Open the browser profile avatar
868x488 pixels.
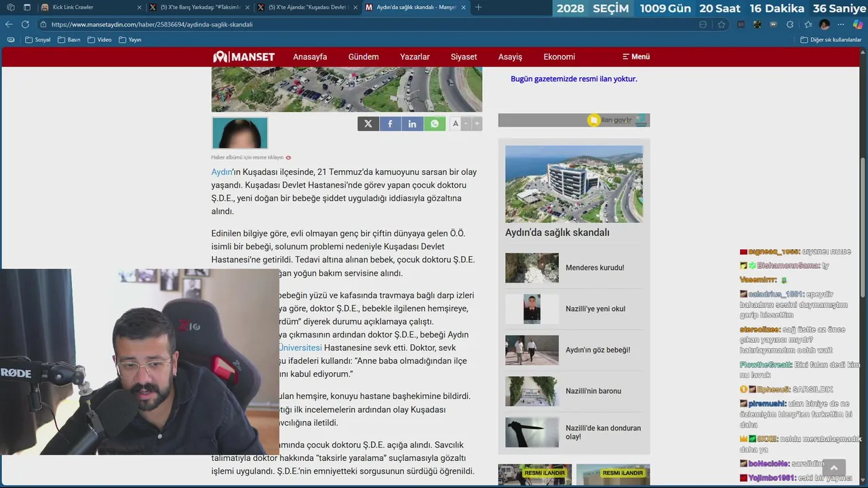[824, 24]
